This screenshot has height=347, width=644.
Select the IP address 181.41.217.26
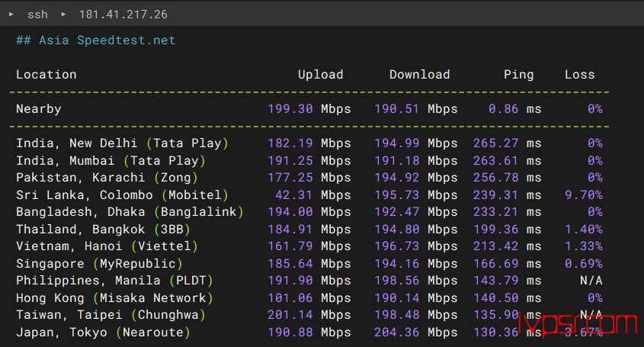[123, 14]
